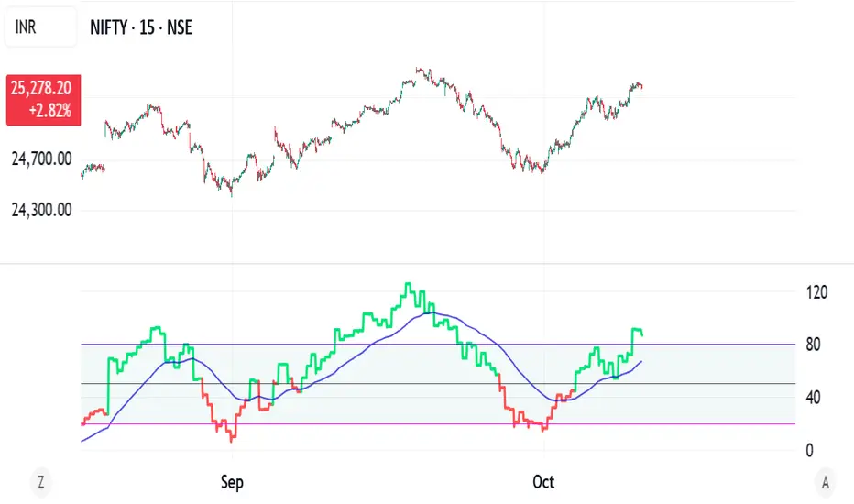Select the Oct label on time axis
Image resolution: width=854 pixels, height=504 pixels.
(x=543, y=481)
